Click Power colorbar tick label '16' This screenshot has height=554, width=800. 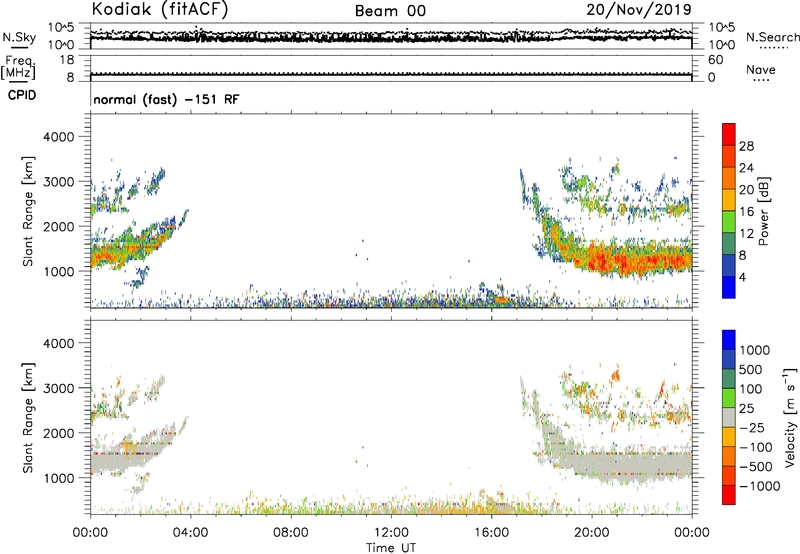point(746,212)
